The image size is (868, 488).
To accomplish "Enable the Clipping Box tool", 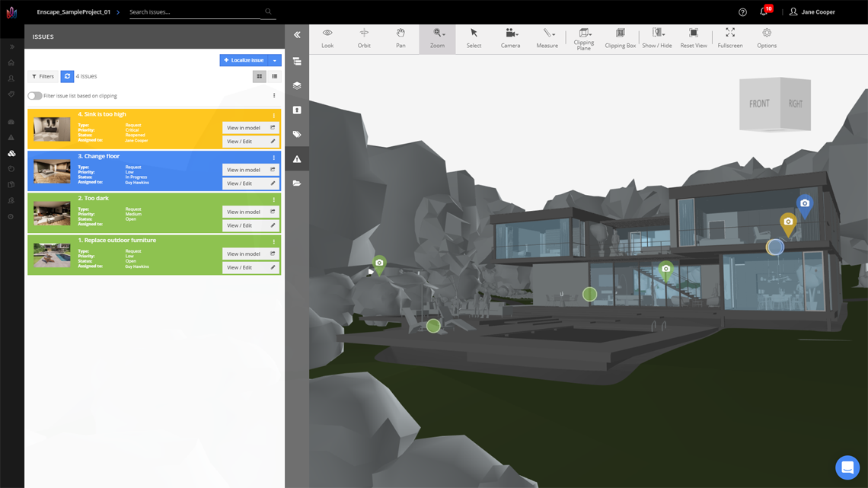I will click(x=620, y=39).
